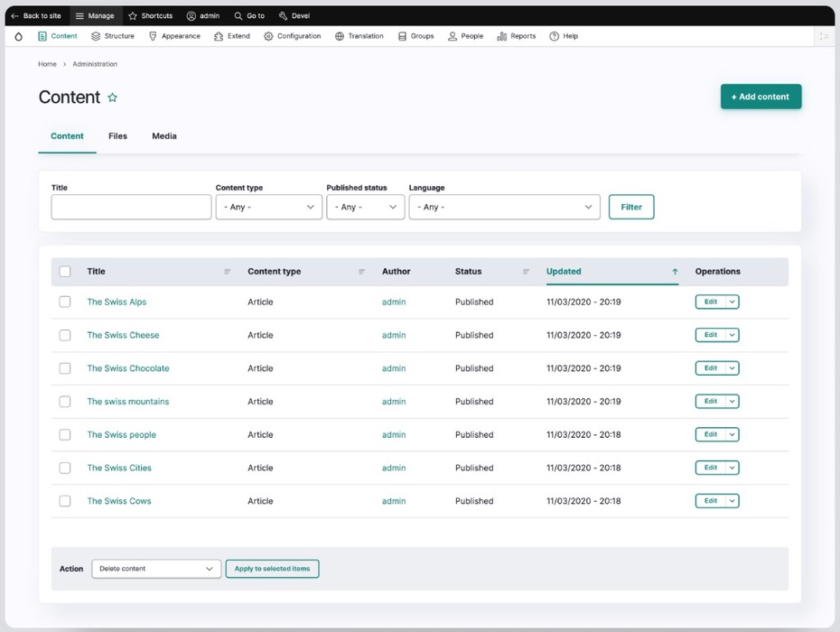Select The Swiss Alps row checkbox
840x632 pixels.
pyautogui.click(x=65, y=302)
